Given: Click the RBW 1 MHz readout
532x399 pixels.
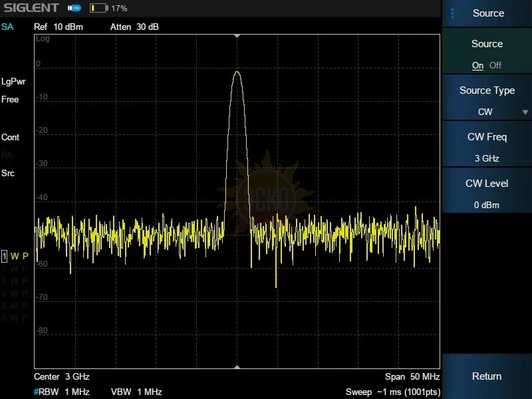Looking at the screenshot, I should [62, 392].
